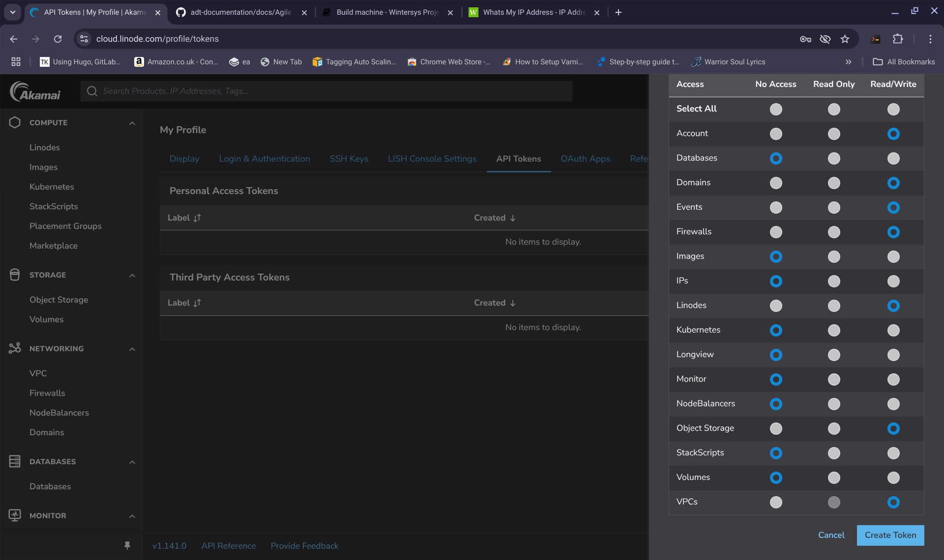
Task: Click the pin sidebar icon
Action: [127, 545]
